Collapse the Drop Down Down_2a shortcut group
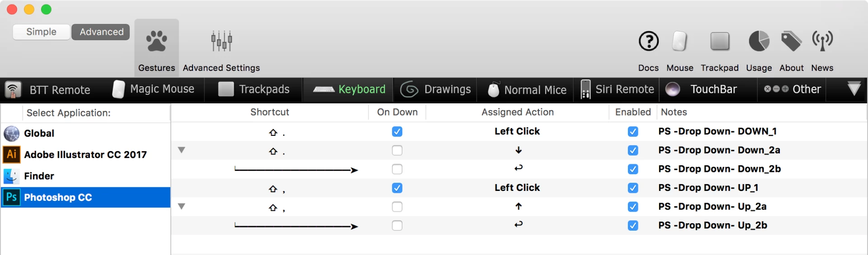 pos(181,150)
